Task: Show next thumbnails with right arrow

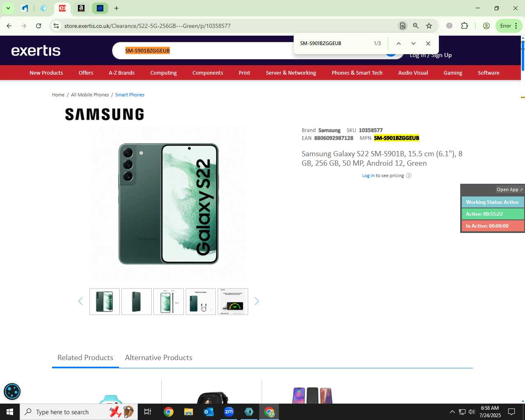Action: [257, 301]
